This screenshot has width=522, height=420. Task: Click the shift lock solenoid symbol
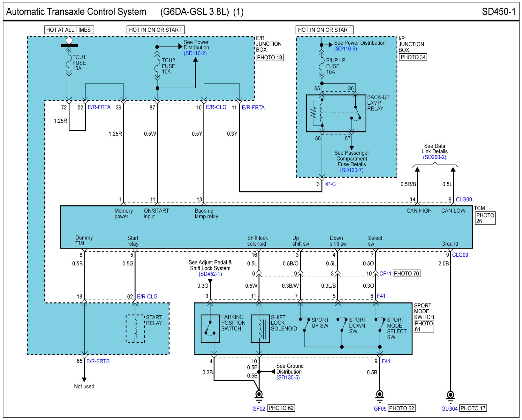coord(260,329)
